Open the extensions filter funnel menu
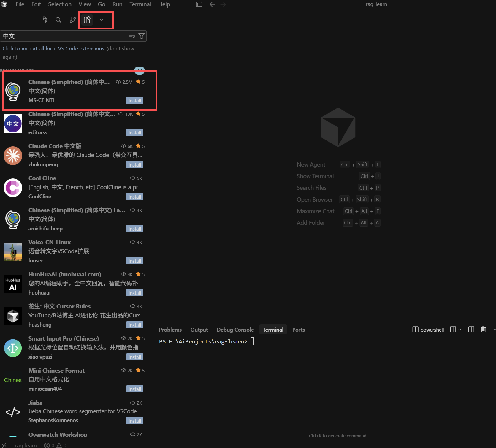Screen dimensions: 496x448 142,36
